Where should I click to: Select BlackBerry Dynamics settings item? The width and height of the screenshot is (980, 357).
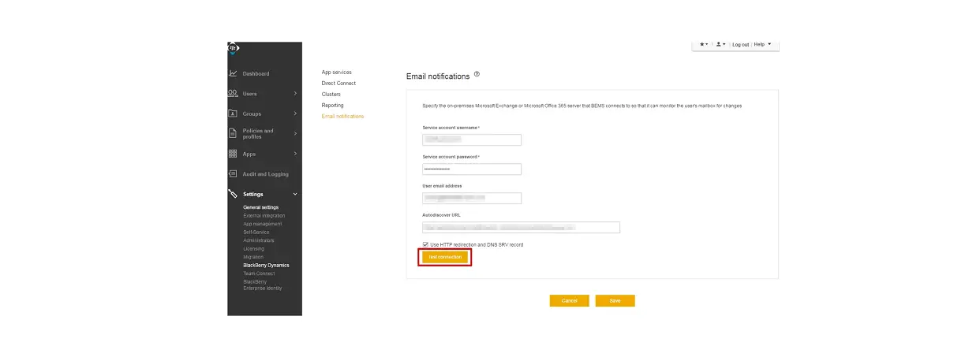(266, 266)
